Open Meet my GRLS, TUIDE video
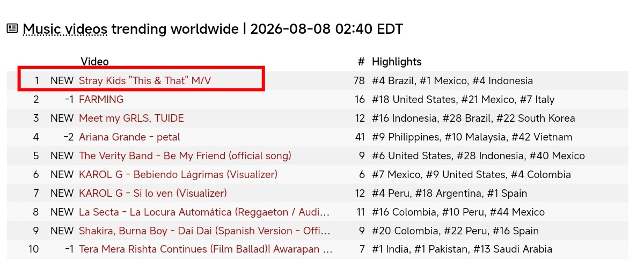This screenshot has width=644, height=259. coord(131,119)
